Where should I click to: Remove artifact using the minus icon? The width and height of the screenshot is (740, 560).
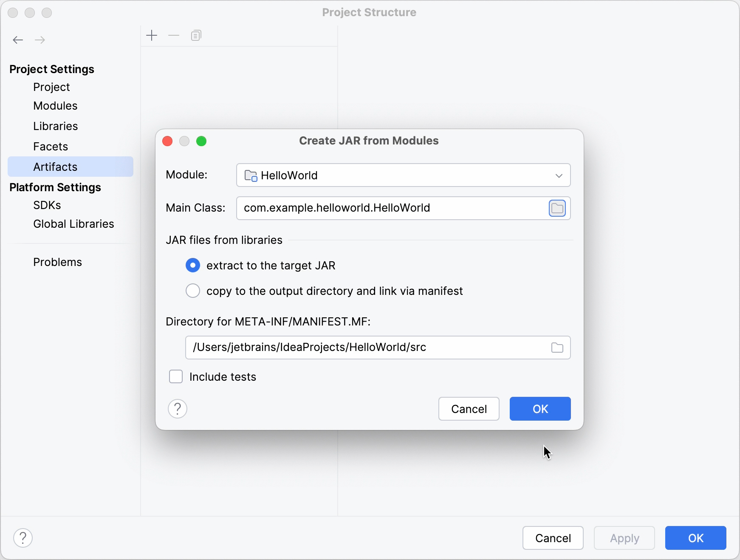174,35
